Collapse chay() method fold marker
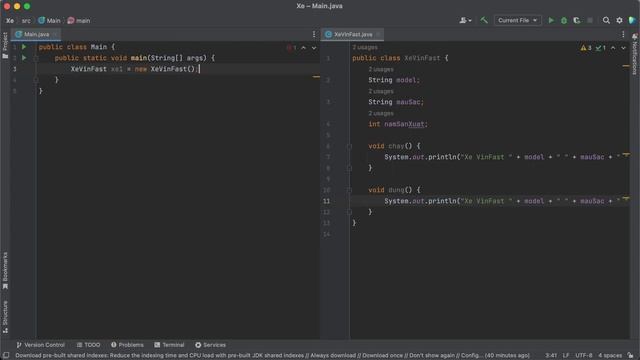Image resolution: width=640 pixels, height=360 pixels. [x=349, y=146]
